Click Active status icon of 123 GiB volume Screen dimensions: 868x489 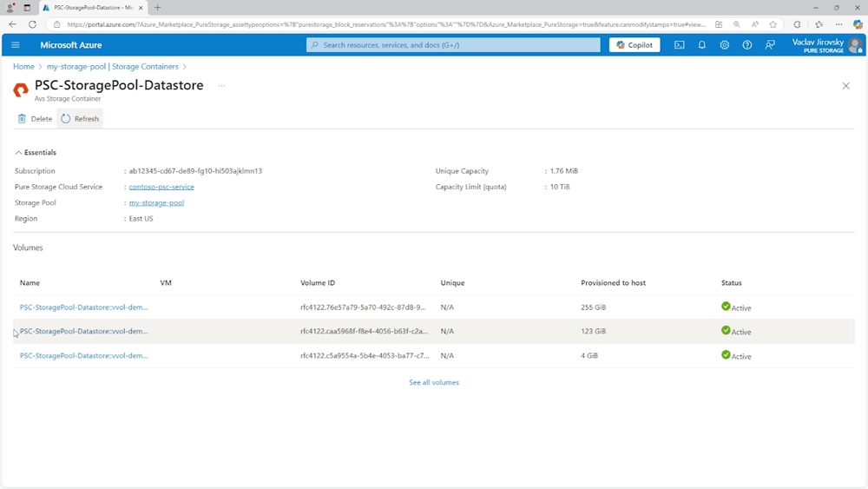[726, 330]
